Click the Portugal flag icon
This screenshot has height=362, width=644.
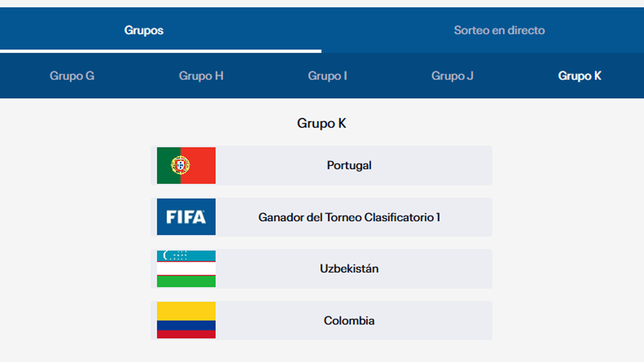186,165
